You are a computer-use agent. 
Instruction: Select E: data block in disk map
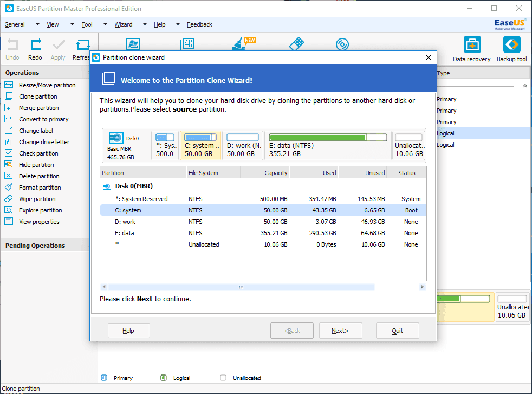click(x=327, y=145)
